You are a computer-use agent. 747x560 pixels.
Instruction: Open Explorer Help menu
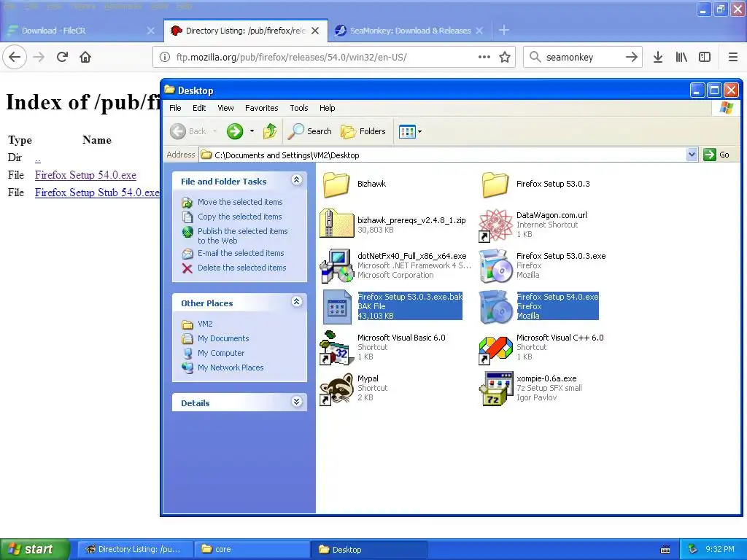click(328, 108)
